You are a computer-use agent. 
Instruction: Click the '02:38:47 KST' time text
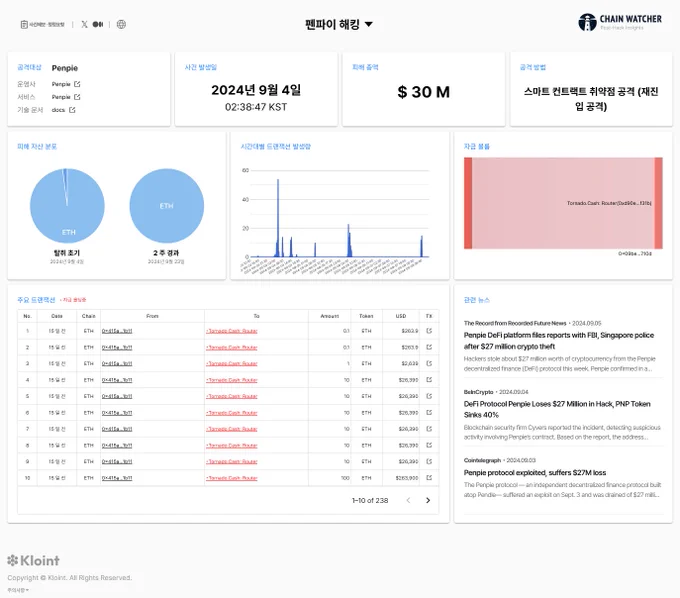256,107
